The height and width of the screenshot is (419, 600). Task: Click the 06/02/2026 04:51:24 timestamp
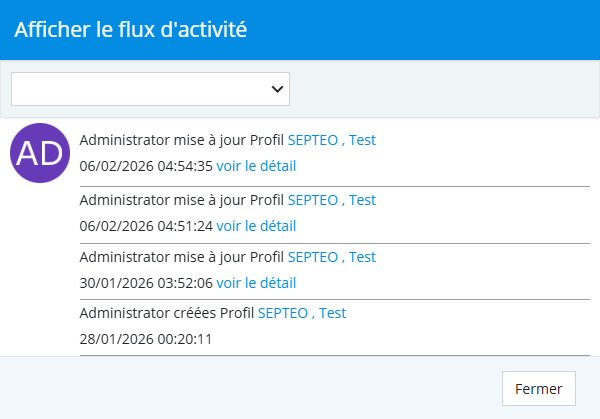146,226
